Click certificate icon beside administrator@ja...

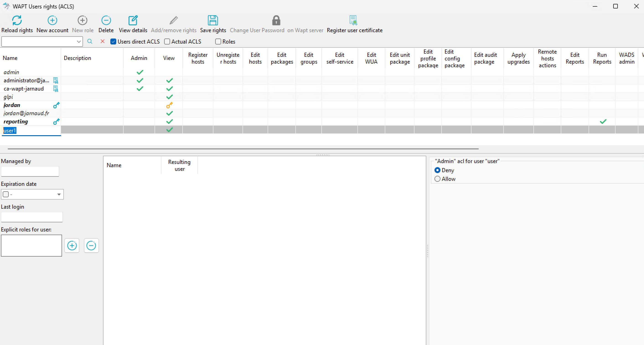(56, 80)
